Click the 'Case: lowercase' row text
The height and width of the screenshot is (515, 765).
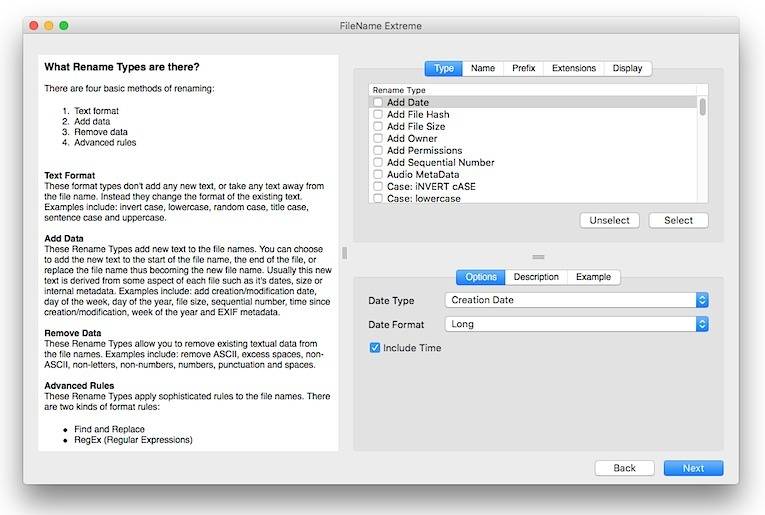pos(423,198)
